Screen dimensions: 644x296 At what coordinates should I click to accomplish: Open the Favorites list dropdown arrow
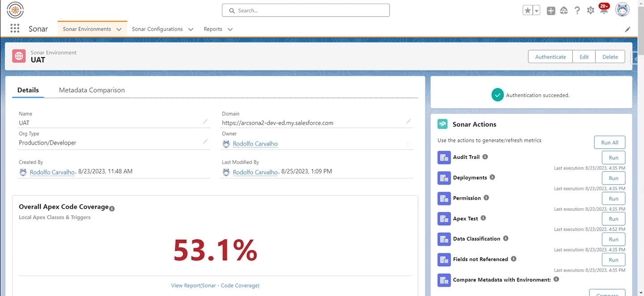(537, 11)
